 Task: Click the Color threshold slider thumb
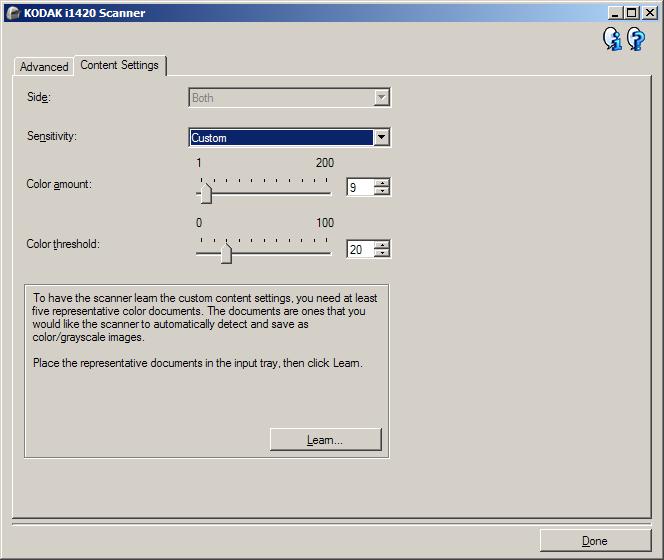click(x=227, y=253)
